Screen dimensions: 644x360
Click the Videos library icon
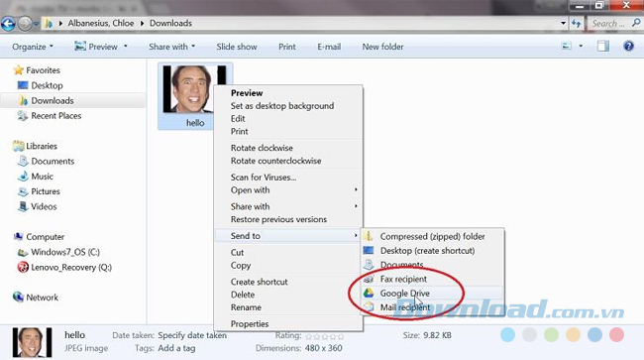click(23, 206)
